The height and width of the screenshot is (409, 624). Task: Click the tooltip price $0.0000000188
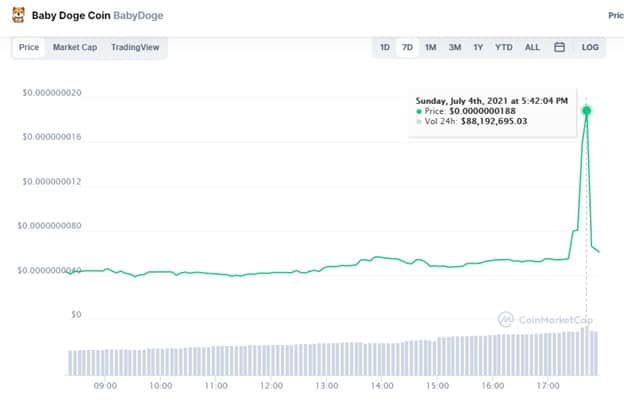[482, 111]
